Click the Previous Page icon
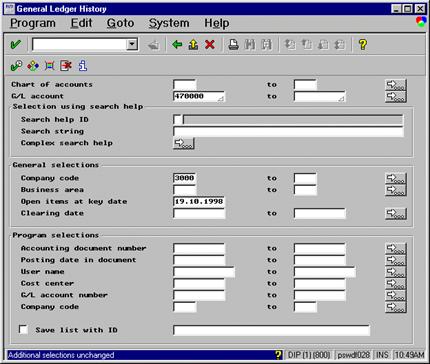430x364 pixels. coord(306,44)
